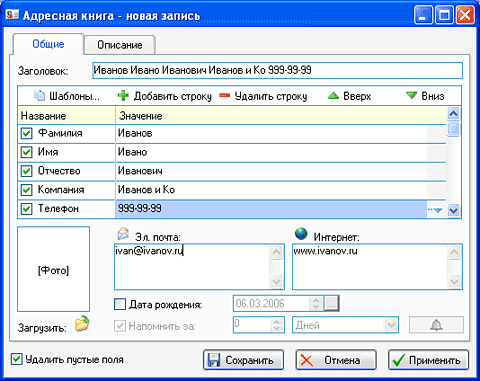
Task: Uncheck the Отчество row checkbox
Action: pos(26,171)
